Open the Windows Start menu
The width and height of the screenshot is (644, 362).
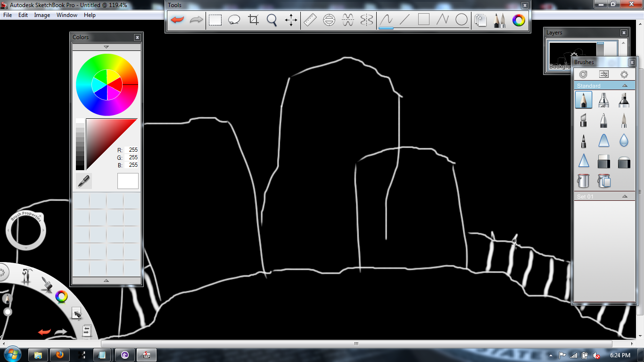click(x=13, y=355)
